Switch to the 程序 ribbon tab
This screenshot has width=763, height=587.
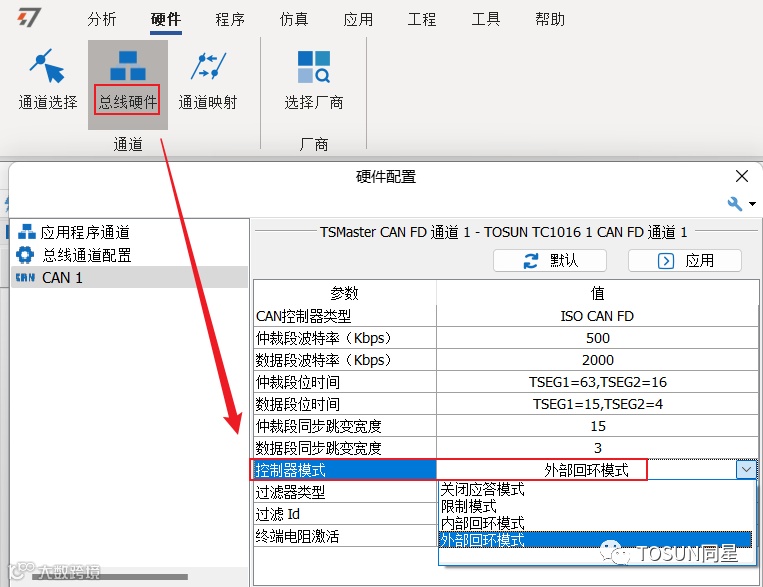tap(230, 19)
